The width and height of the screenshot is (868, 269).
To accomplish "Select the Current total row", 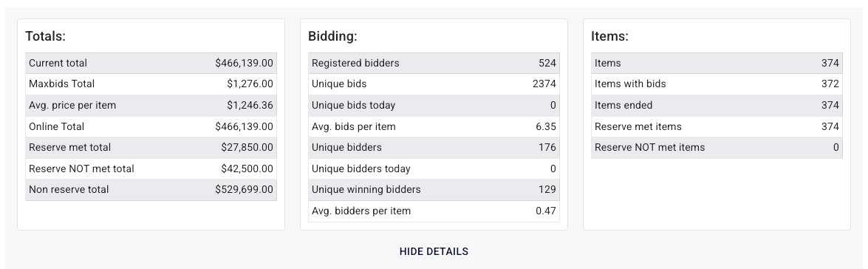I will [151, 63].
